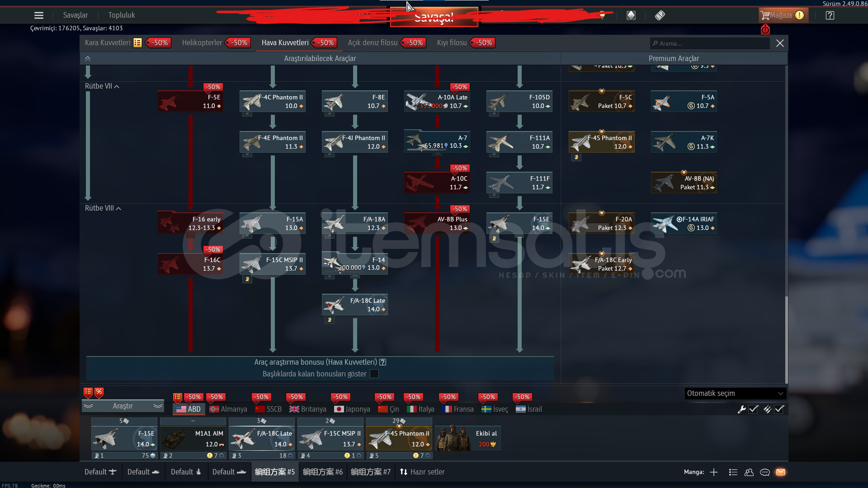Toggle the automatic repair wrench checkbox
This screenshot has width=868, height=488.
click(753, 409)
